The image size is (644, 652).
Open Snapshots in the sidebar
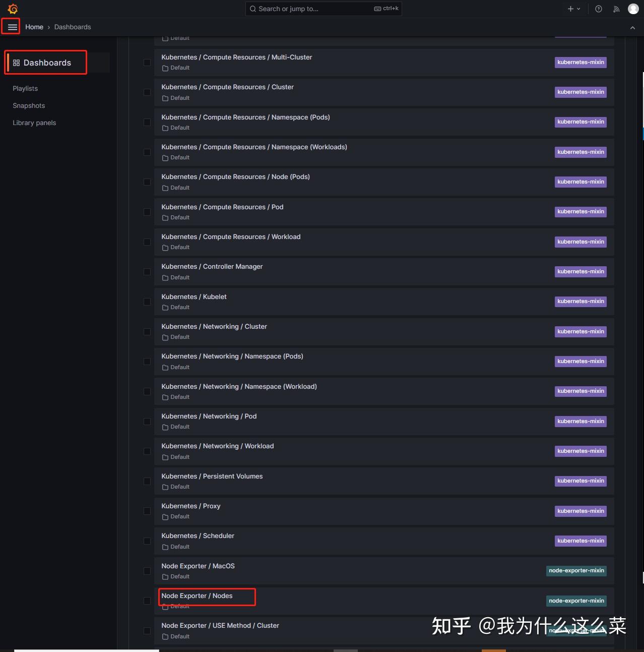29,106
